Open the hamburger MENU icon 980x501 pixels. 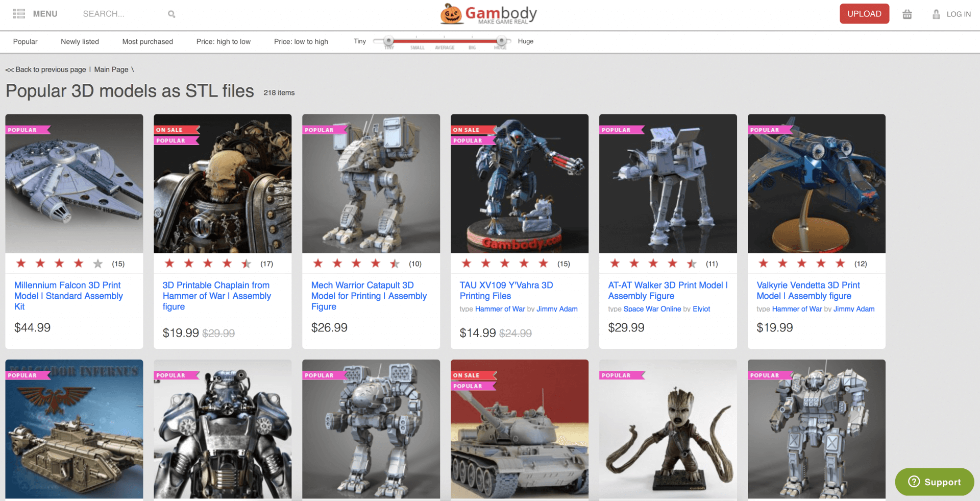pos(19,14)
